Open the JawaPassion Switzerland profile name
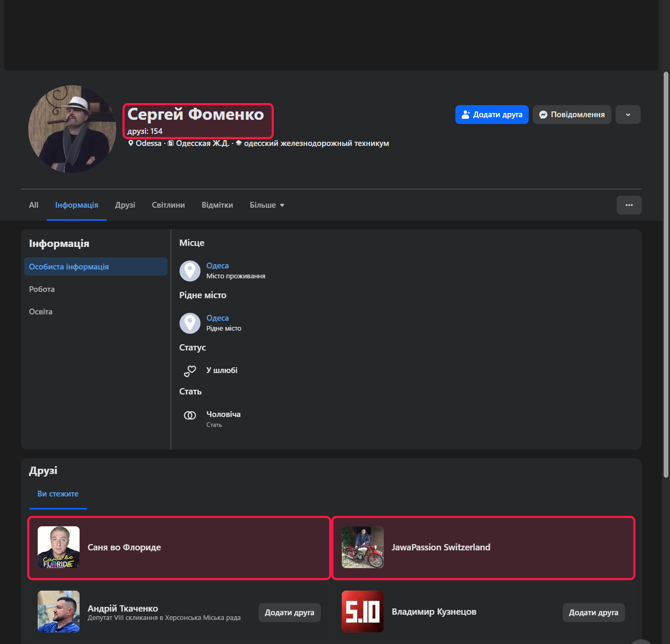This screenshot has width=670, height=644. 441,547
